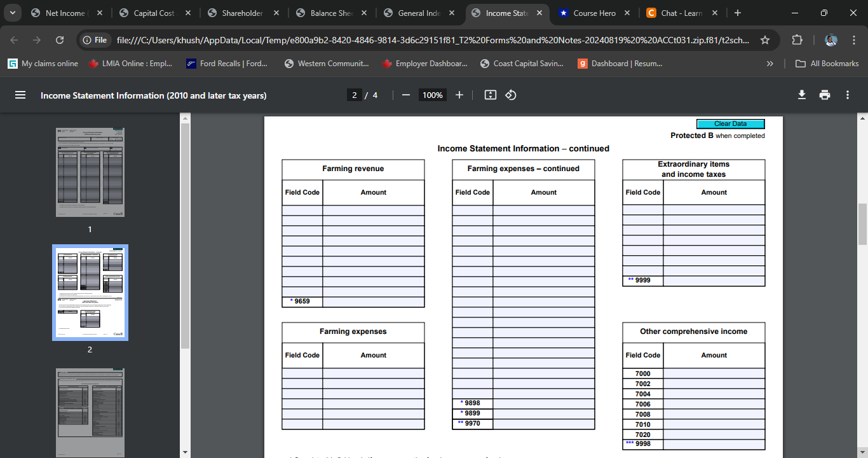Bookmark this page with the star
Screen dimensions: 868x458
[x=765, y=40]
